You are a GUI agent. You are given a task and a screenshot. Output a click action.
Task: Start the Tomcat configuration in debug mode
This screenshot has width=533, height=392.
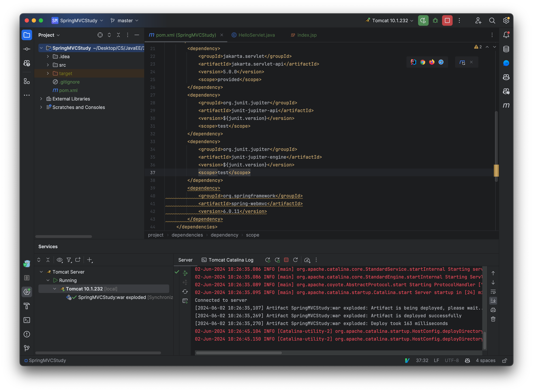(435, 20)
